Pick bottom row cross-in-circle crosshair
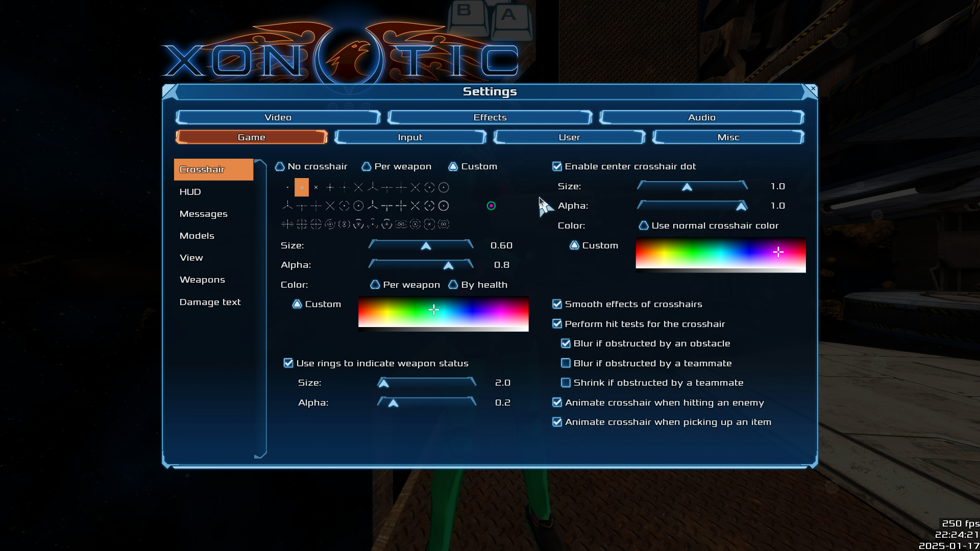This screenshot has height=551, width=980. 316,224
